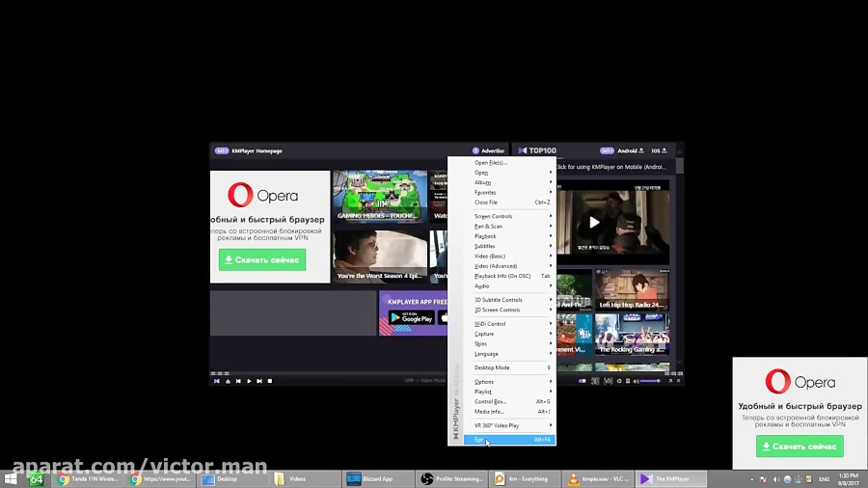The image size is (868, 488).
Task: Click the Google Play badge
Action: [x=412, y=318]
